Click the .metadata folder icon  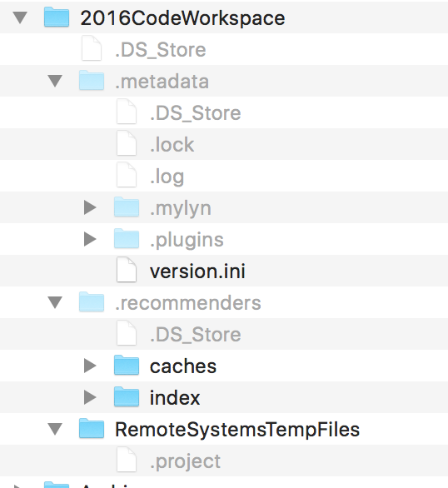click(92, 80)
